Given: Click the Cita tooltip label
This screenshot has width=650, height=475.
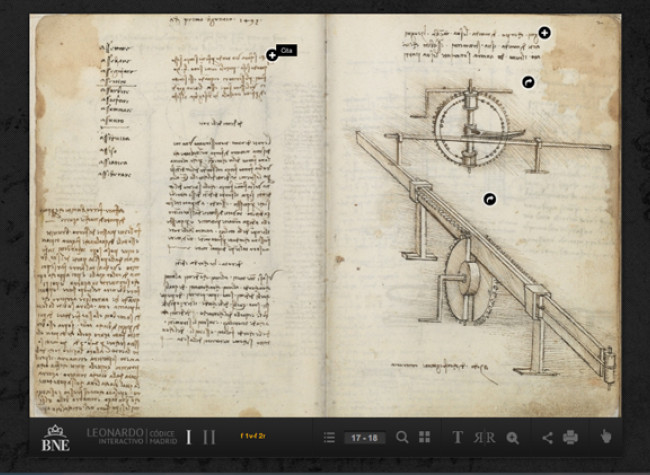Looking at the screenshot, I should [286, 51].
